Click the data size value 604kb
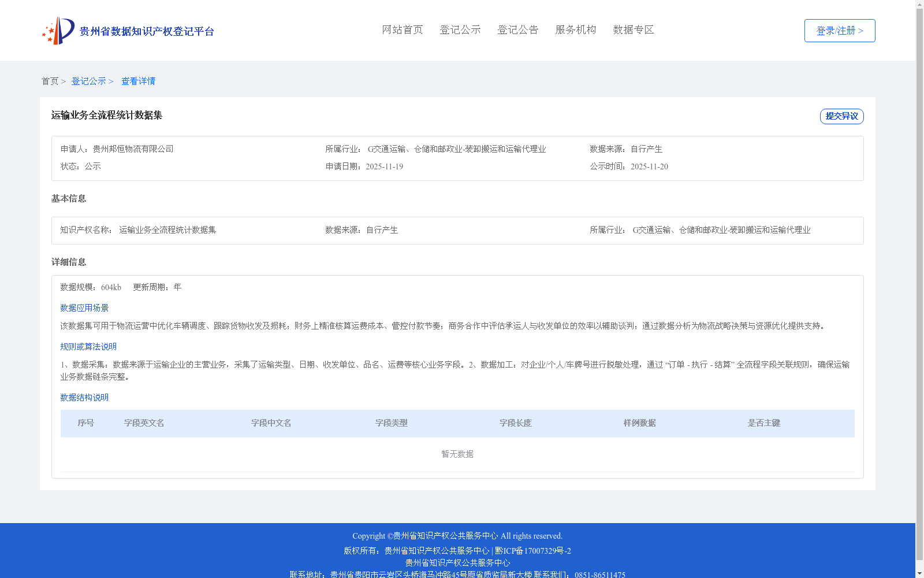The width and height of the screenshot is (924, 578). pyautogui.click(x=111, y=287)
